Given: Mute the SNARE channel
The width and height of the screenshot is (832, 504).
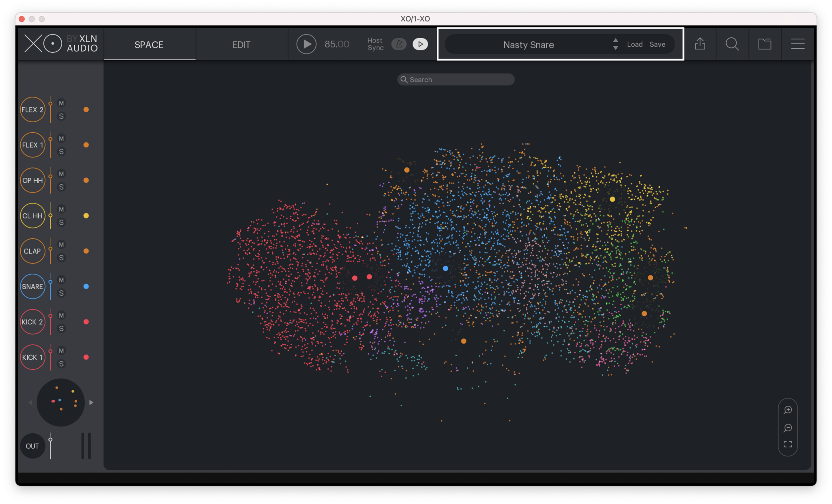Looking at the screenshot, I should [61, 280].
